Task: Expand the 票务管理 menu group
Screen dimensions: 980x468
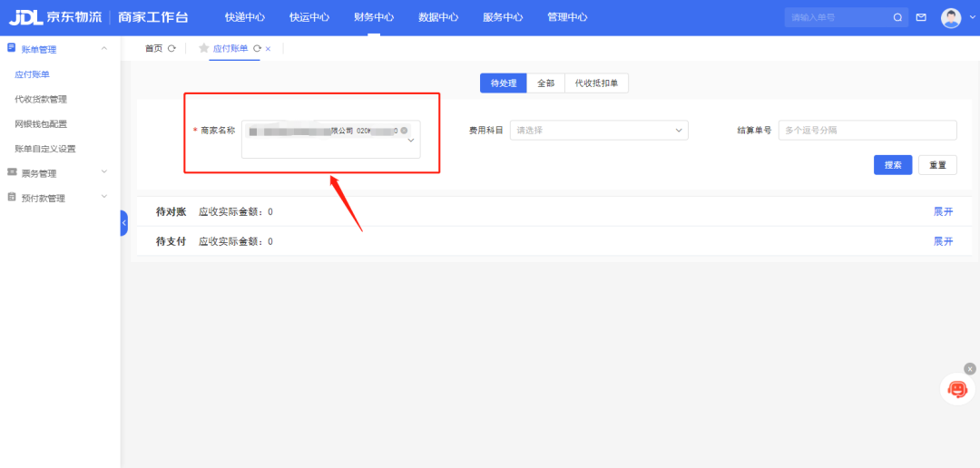Action: (104, 171)
